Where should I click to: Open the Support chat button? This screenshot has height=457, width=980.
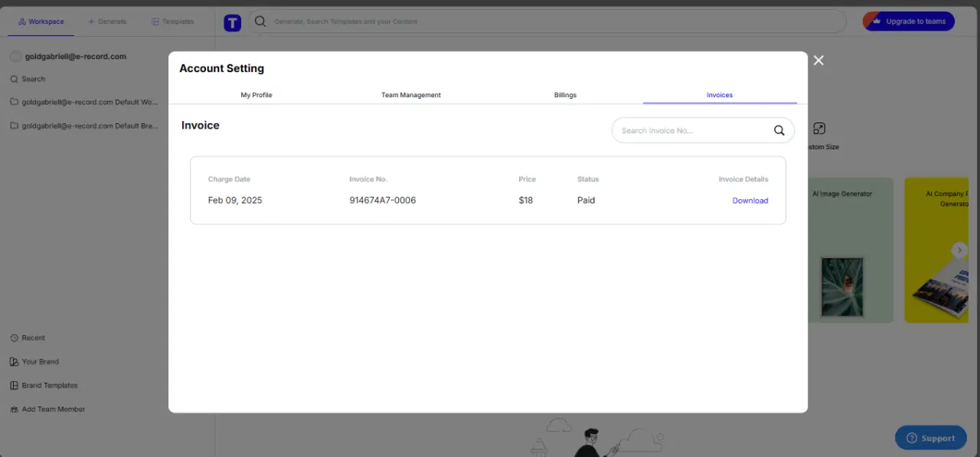point(930,438)
